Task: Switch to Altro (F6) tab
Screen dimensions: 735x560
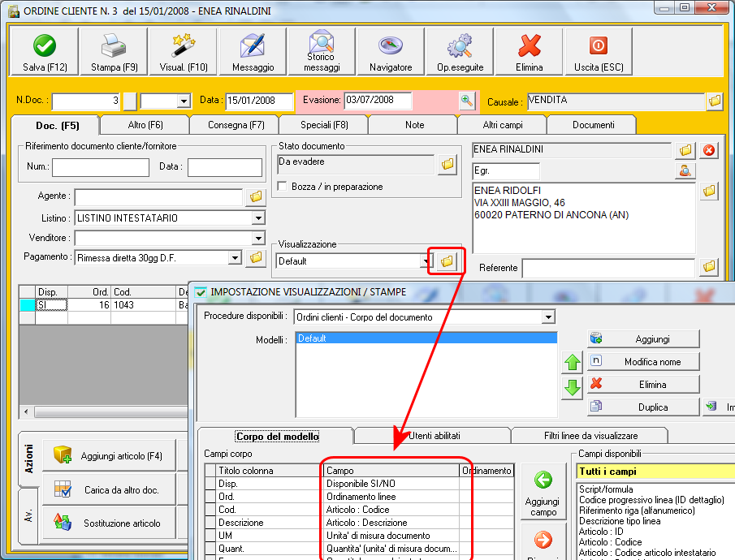Action: click(145, 125)
